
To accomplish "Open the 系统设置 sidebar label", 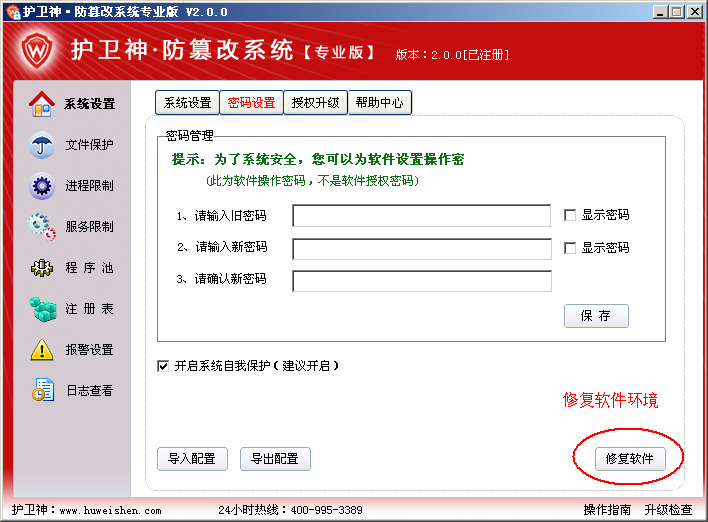I will pyautogui.click(x=89, y=104).
